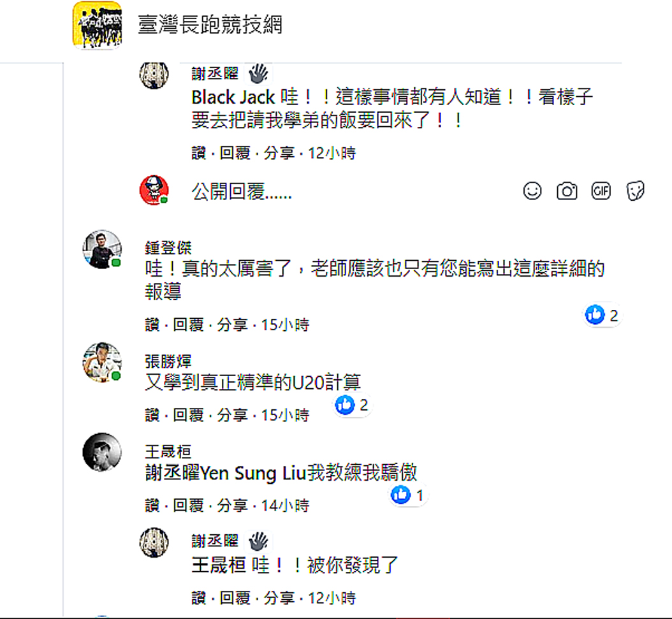672x619 pixels.
Task: Open the sticker picker icon
Action: coord(636,191)
